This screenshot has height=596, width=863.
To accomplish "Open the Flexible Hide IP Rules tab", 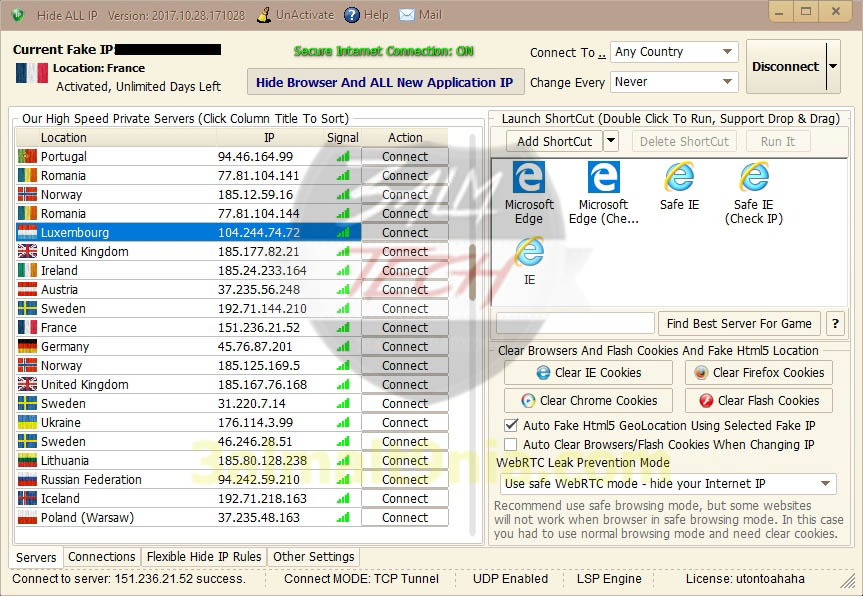I will (x=204, y=557).
